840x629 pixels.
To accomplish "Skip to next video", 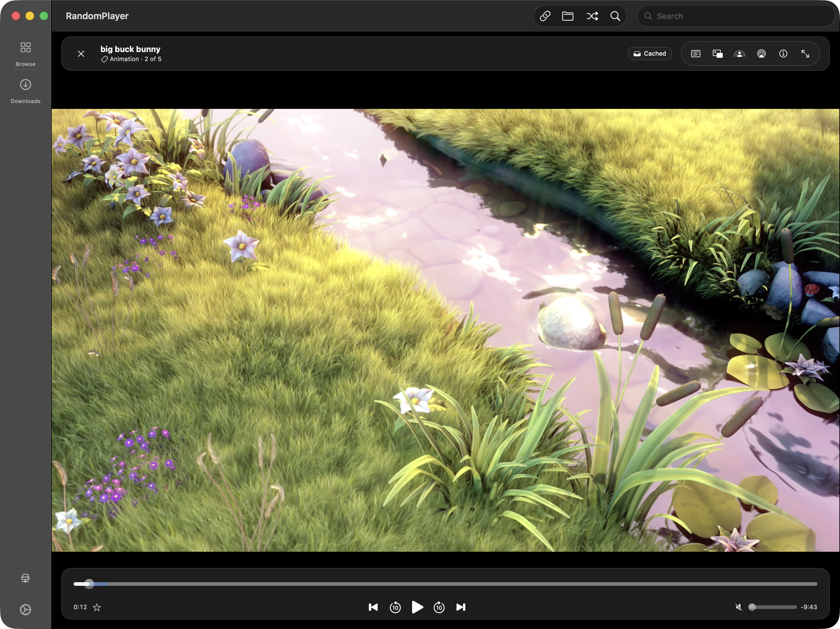I will coord(461,607).
